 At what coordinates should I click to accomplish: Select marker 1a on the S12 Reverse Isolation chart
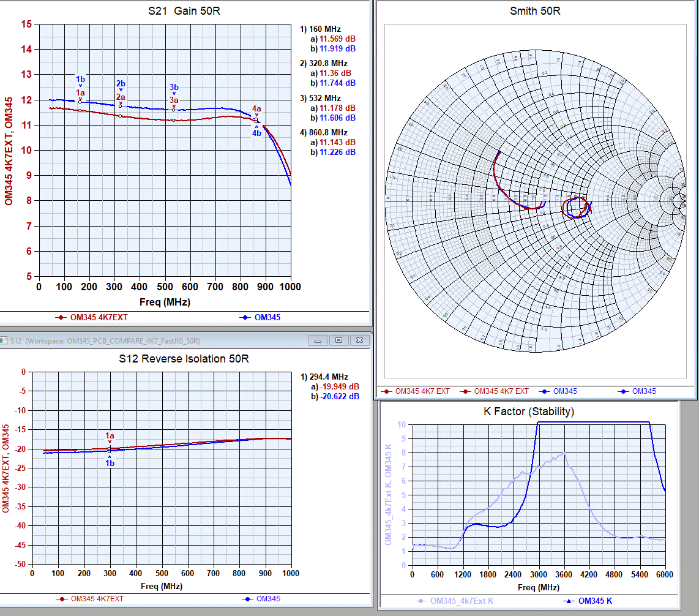click(x=110, y=436)
